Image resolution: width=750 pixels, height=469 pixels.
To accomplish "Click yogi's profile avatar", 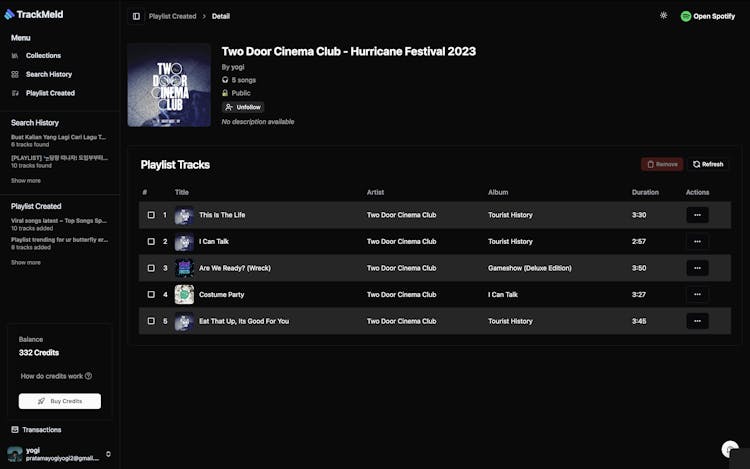I will point(15,454).
